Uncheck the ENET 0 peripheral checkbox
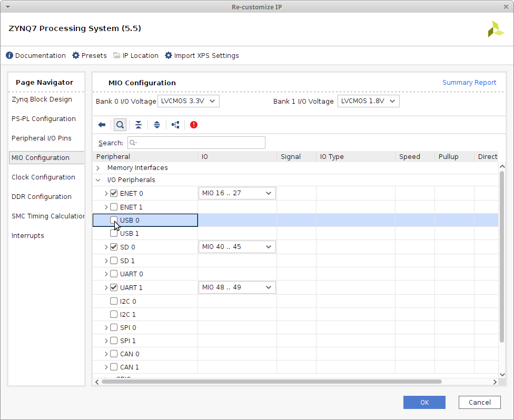The width and height of the screenshot is (514, 420). click(x=114, y=193)
